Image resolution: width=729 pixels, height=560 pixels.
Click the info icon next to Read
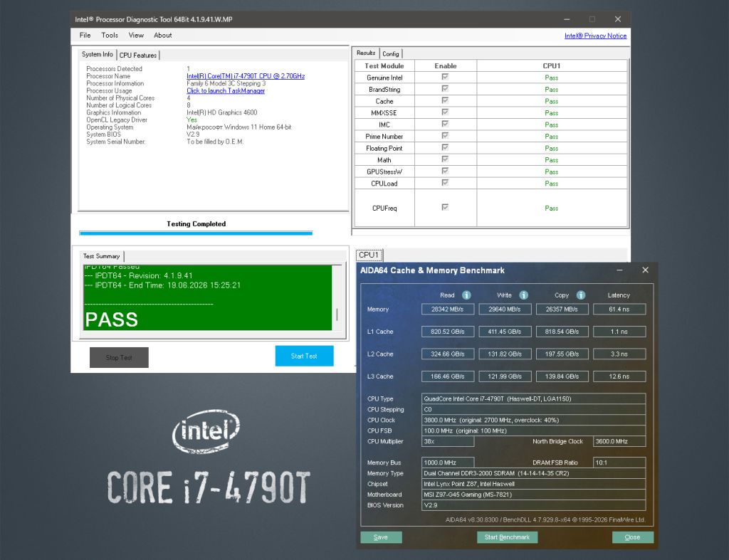[466, 295]
